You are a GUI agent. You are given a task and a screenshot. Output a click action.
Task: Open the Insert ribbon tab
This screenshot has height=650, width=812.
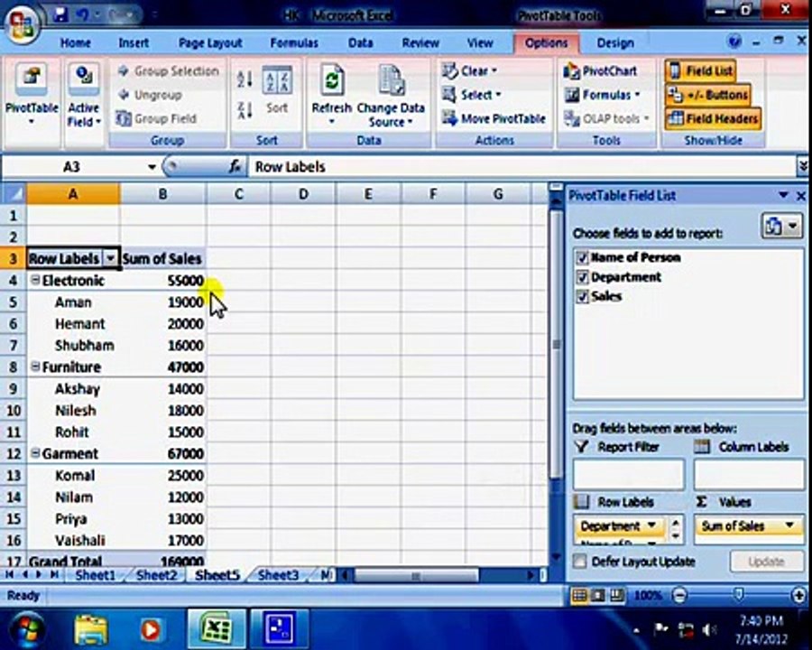pyautogui.click(x=134, y=43)
